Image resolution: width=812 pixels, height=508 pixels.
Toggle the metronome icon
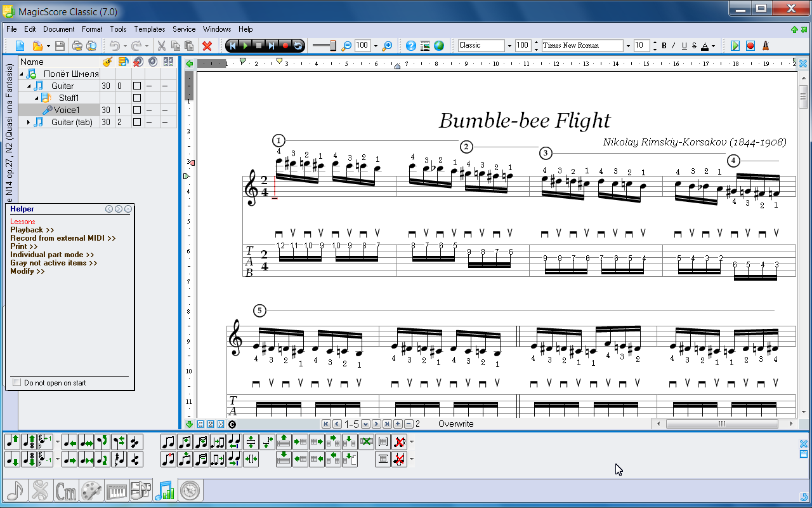click(766, 46)
